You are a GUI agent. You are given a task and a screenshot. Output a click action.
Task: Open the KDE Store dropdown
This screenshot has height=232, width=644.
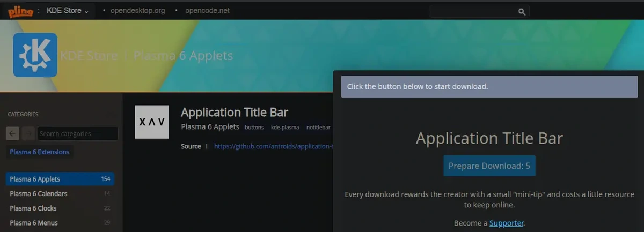[69, 11]
